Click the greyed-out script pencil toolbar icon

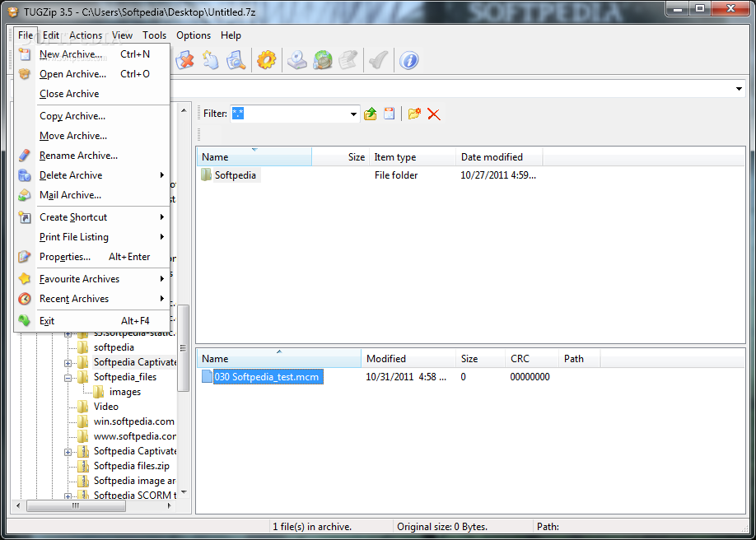click(x=348, y=61)
